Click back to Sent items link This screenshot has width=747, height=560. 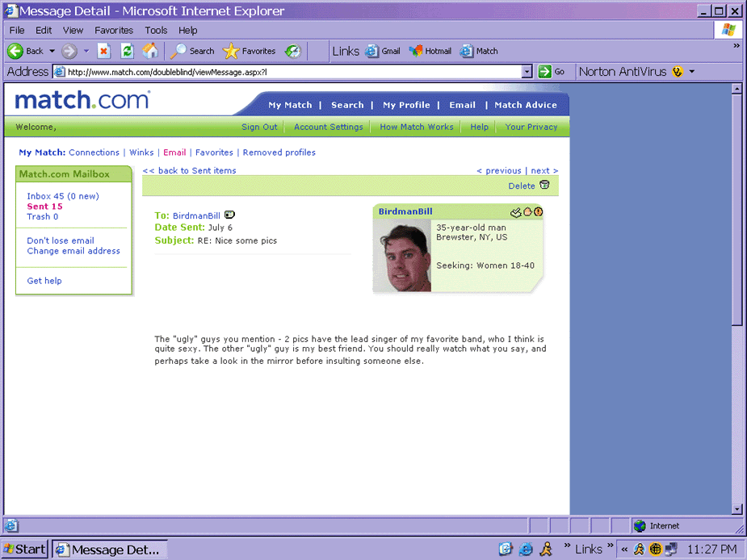[189, 170]
